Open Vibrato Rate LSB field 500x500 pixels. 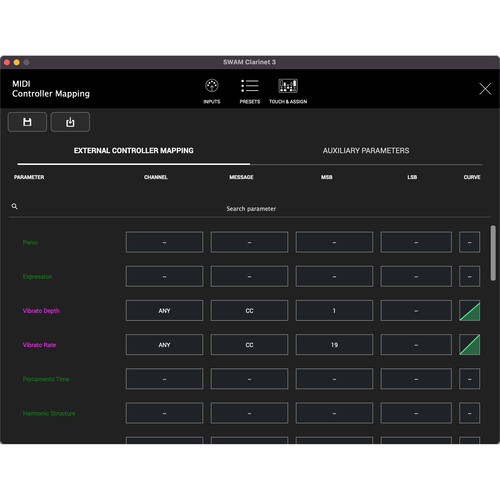[x=416, y=345]
